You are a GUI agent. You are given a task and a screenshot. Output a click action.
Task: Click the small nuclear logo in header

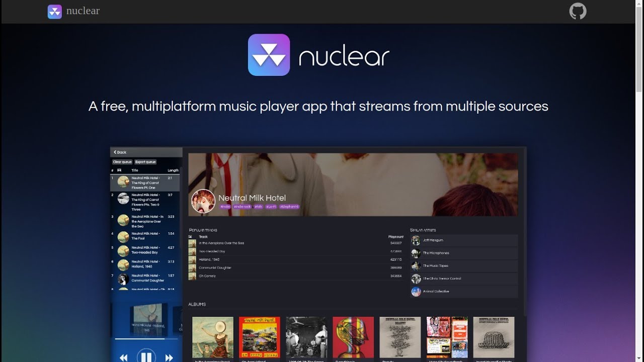tap(54, 12)
